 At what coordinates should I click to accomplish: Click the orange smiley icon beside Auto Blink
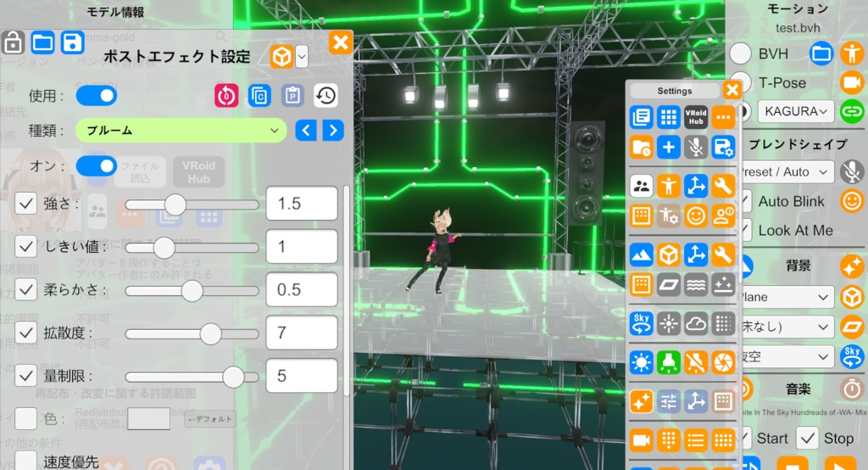pyautogui.click(x=852, y=200)
